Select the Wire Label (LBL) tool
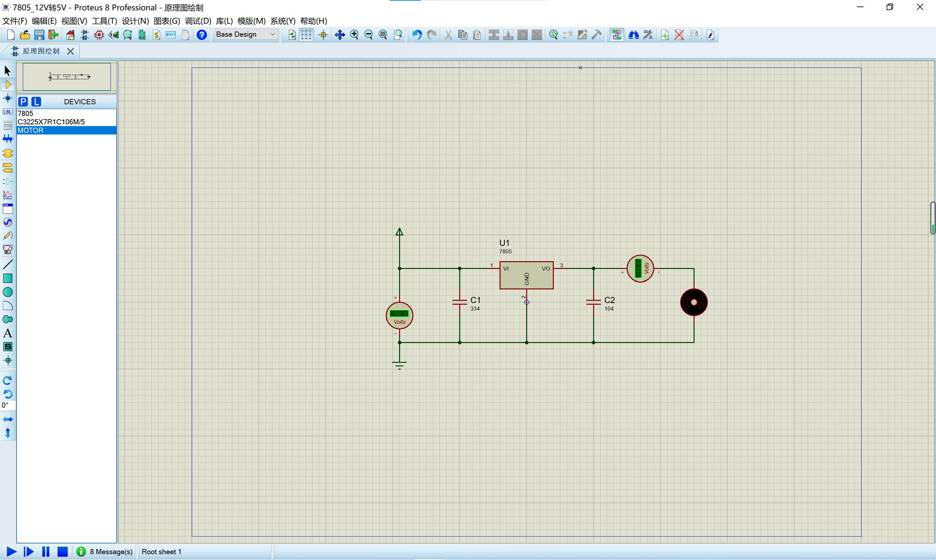This screenshot has height=560, width=936. (7, 112)
